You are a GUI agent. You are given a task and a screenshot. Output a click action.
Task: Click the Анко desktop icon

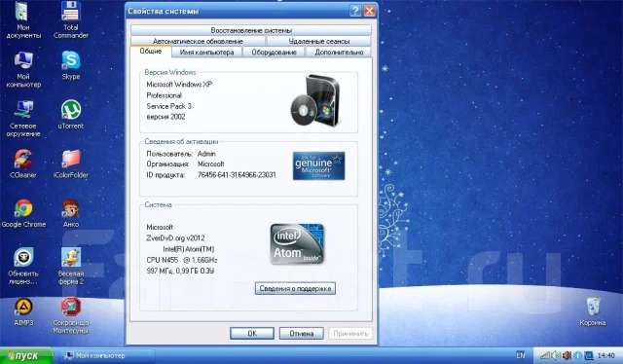pyautogui.click(x=71, y=213)
